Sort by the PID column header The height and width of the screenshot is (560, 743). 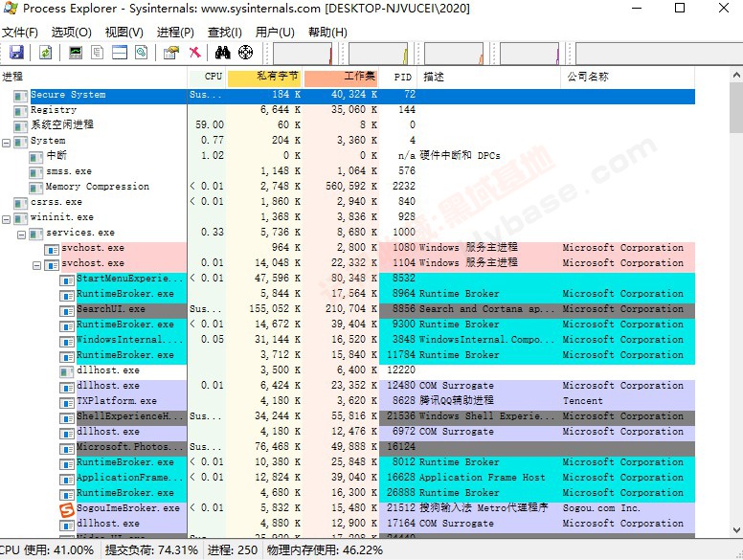point(398,77)
